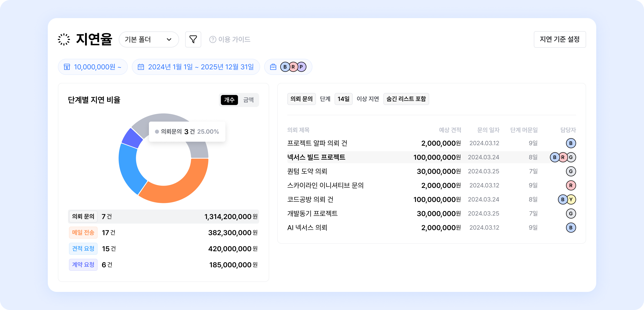Screen dimensions: 644x310
Task: Click the spinning loader icon beside 지연율
Action: click(64, 39)
